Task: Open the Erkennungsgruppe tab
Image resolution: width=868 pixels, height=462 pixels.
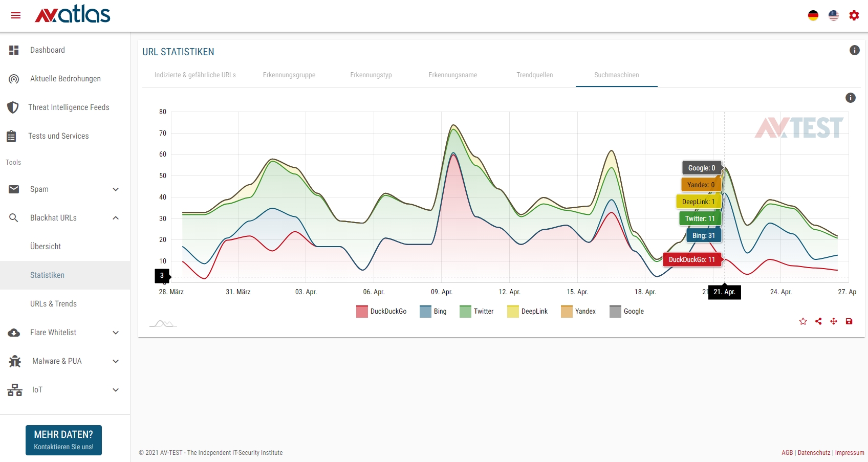Action: (x=289, y=75)
